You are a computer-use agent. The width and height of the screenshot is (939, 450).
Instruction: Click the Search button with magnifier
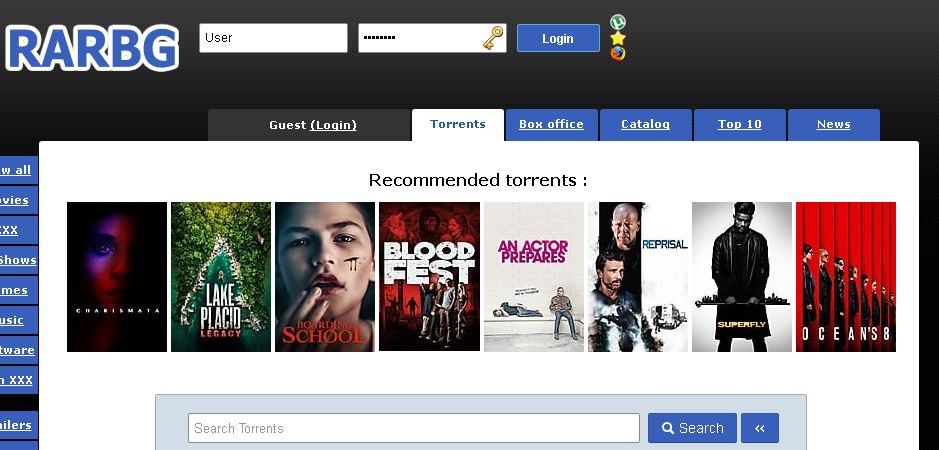[x=692, y=428]
